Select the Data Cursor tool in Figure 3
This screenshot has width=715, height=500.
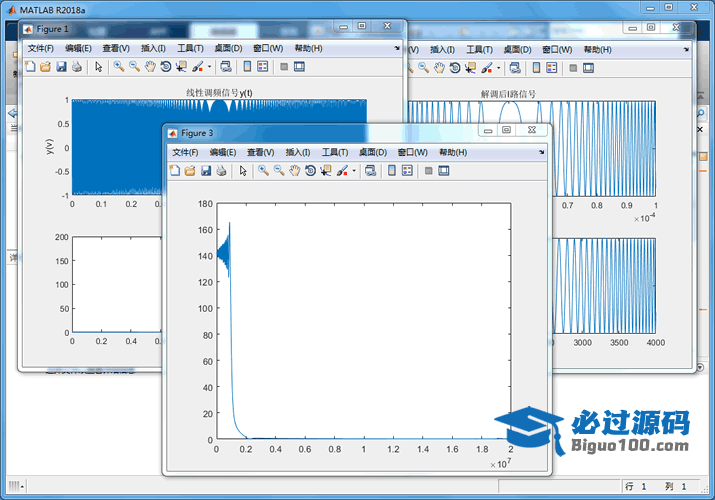click(326, 171)
